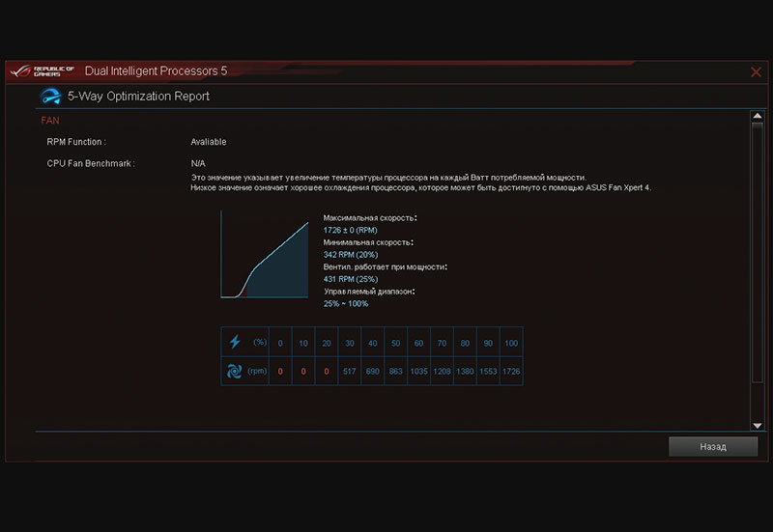773x532 pixels.
Task: Click the fan rpm icon in table
Action: point(234,371)
